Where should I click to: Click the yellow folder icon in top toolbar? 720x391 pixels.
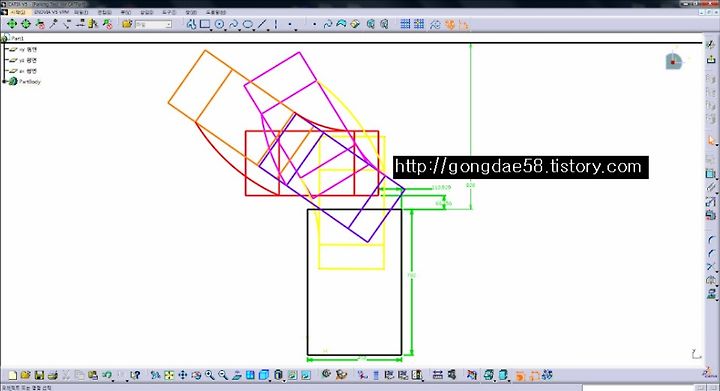(127, 24)
